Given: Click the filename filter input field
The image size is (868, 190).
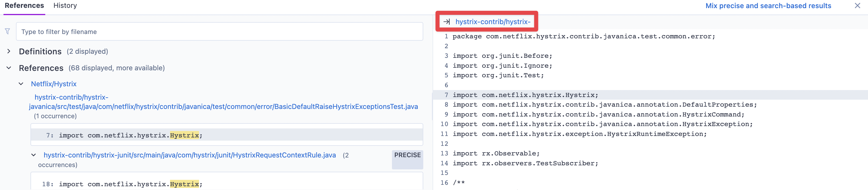Looking at the screenshot, I should [219, 32].
